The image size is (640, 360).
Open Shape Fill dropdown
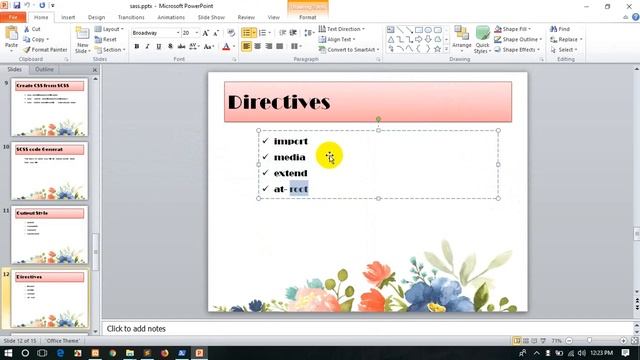pos(512,29)
